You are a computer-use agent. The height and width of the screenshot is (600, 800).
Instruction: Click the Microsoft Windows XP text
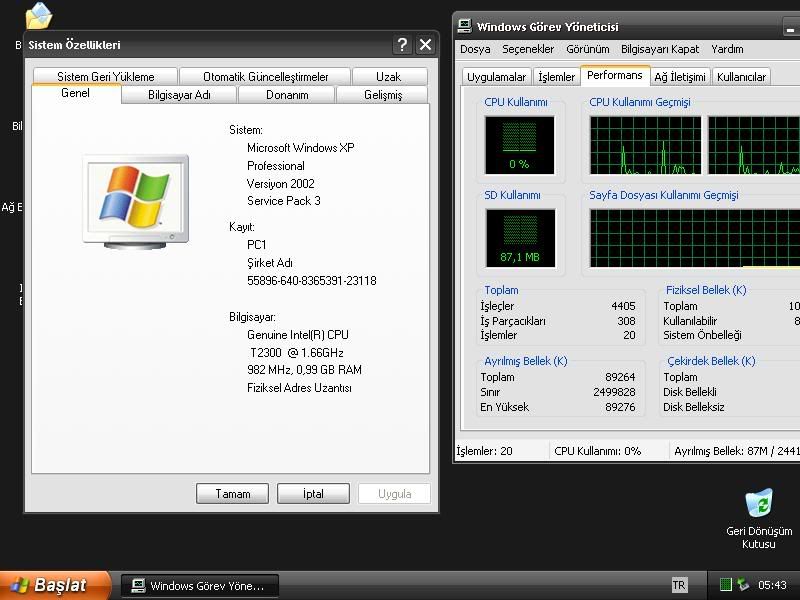tap(301, 148)
